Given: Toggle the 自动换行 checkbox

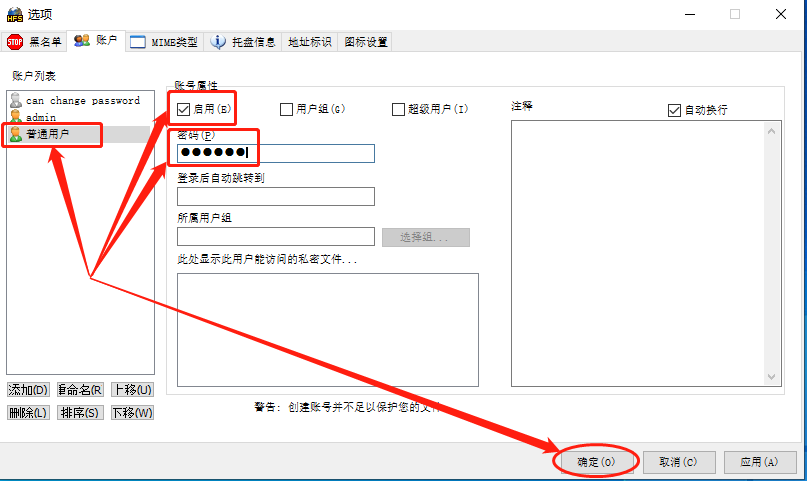Looking at the screenshot, I should [x=674, y=110].
